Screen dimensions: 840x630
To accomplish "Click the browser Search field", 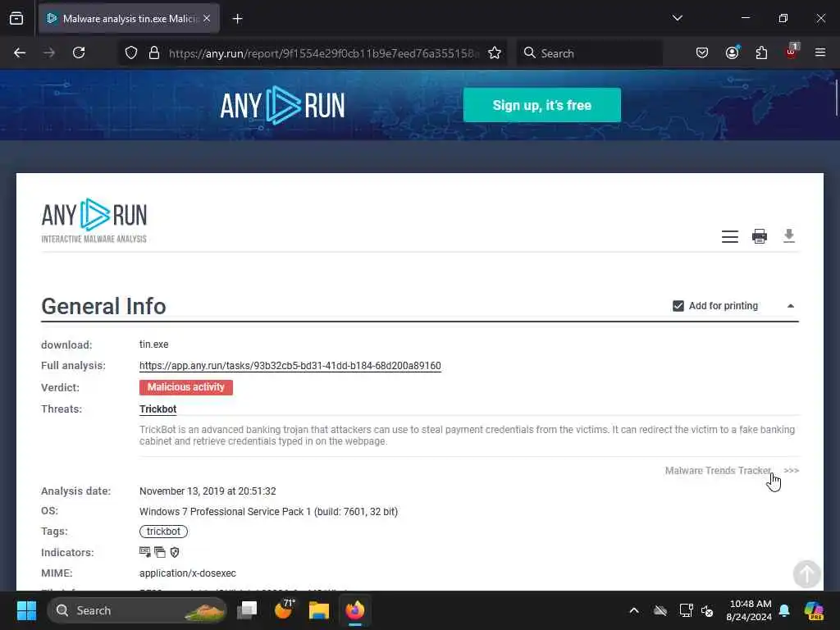I will pyautogui.click(x=589, y=53).
